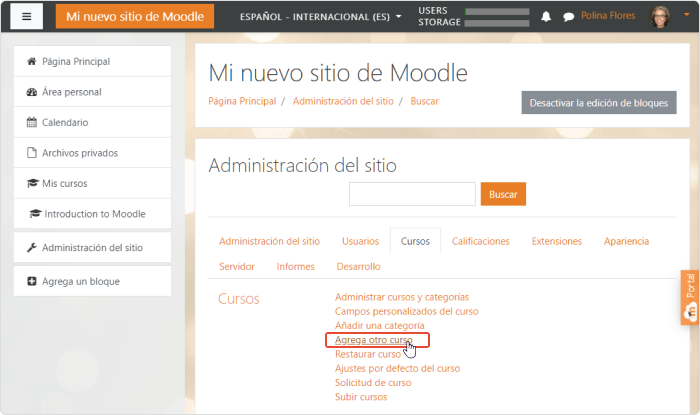Viewport: 700px width, 415px height.
Task: Click the hamburger menu icon
Action: point(27,17)
